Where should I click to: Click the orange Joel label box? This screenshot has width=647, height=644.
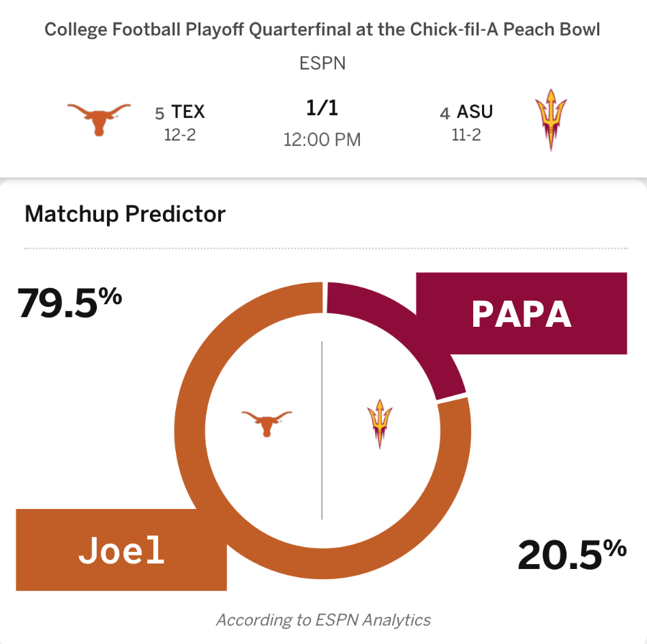pos(121,550)
